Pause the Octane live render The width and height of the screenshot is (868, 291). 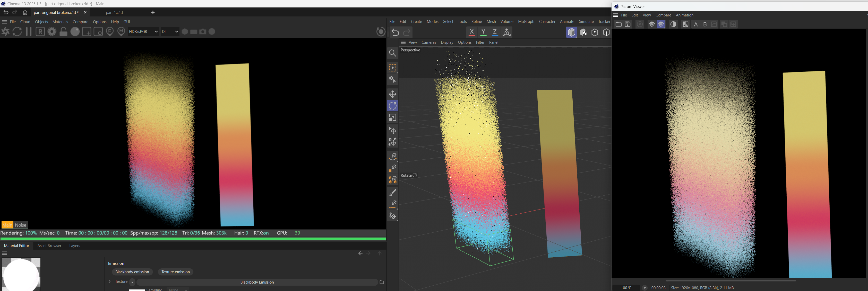click(29, 32)
